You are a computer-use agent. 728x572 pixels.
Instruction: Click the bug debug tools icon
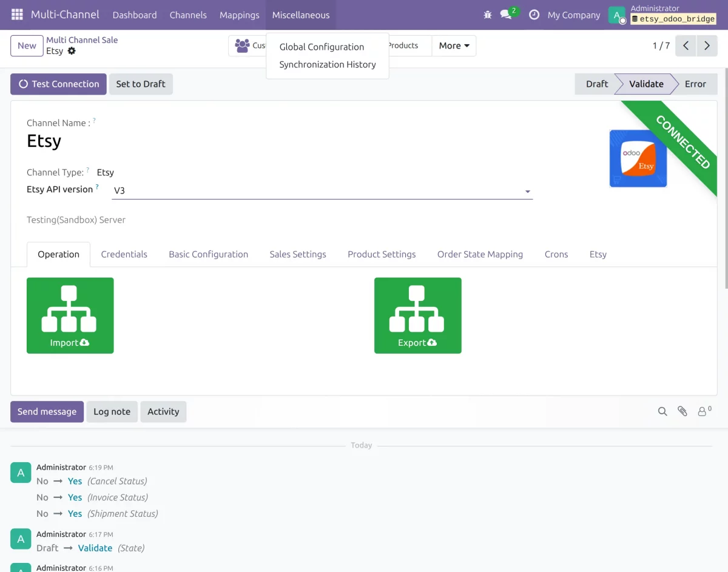coord(488,15)
